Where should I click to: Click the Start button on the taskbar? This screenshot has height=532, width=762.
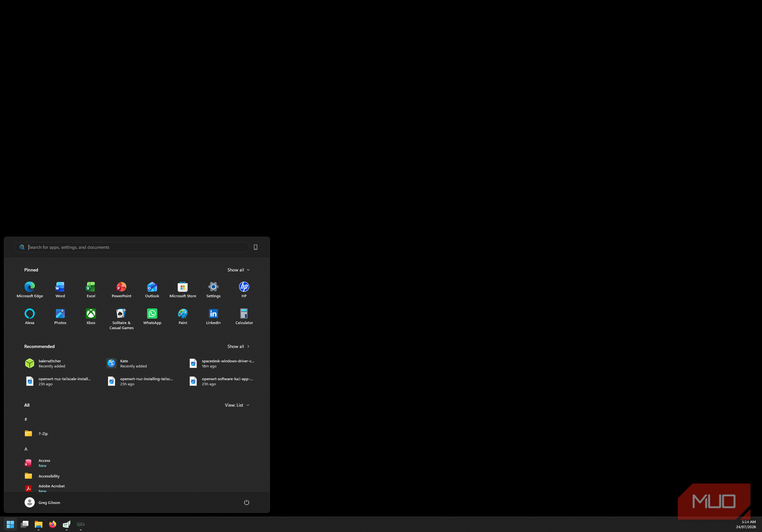click(x=10, y=524)
